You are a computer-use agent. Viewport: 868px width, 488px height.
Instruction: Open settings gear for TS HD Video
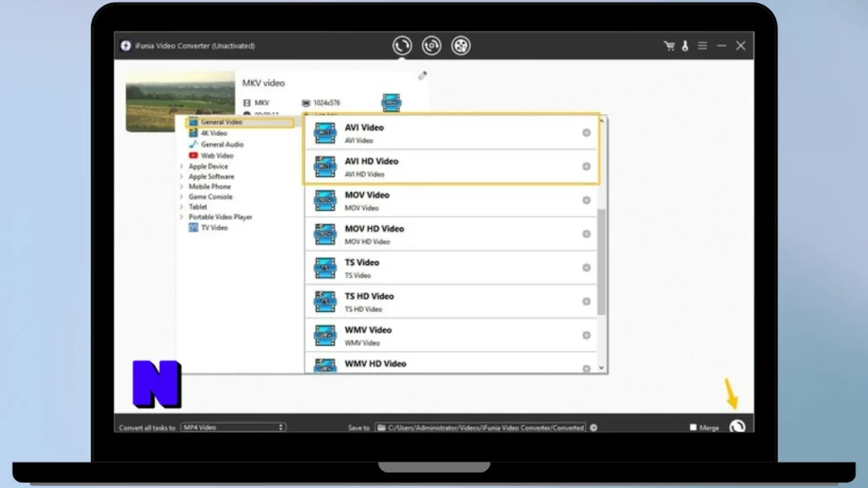(587, 302)
